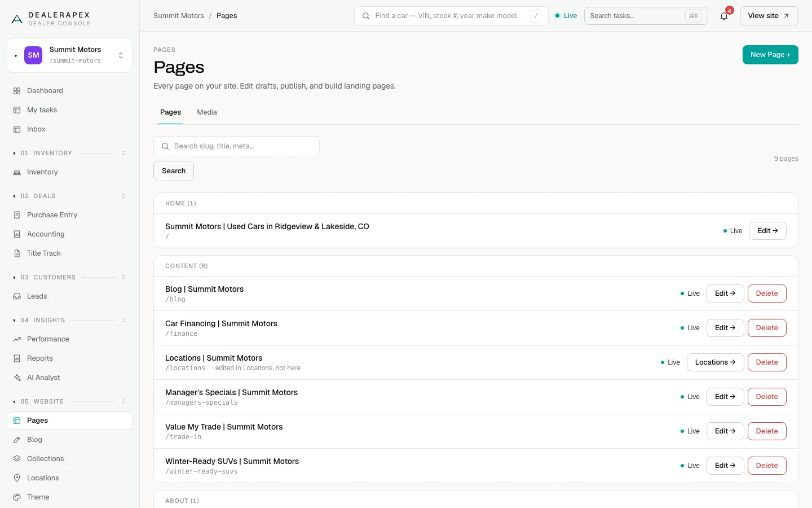Click the Search tasks input
812x508 pixels.
646,16
